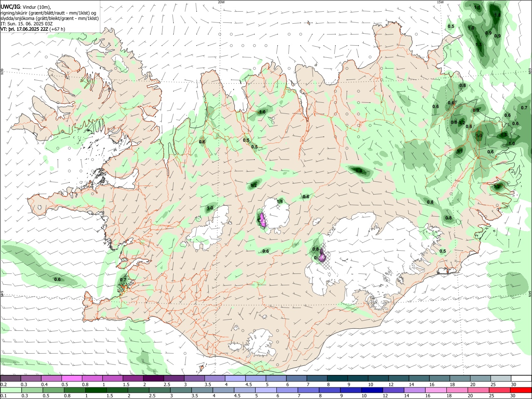Pick the dark teal swatch above the upper 8 label
The width and height of the screenshot is (532, 399).
[x=337, y=379]
